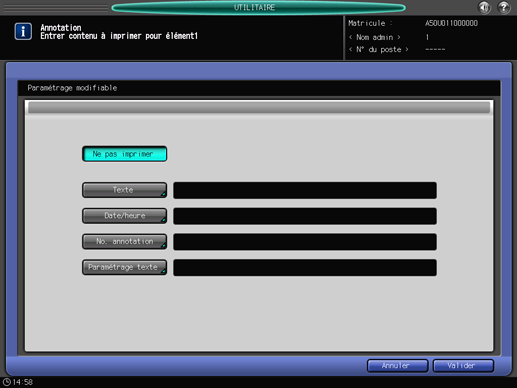The height and width of the screenshot is (388, 517).
Task: Click the black field beside Texte
Action: [x=305, y=190]
